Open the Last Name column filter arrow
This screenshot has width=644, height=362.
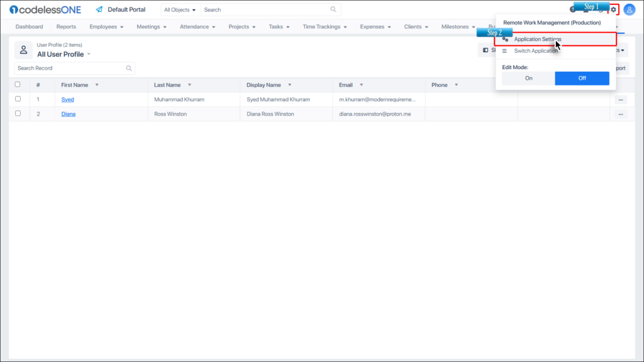(190, 85)
